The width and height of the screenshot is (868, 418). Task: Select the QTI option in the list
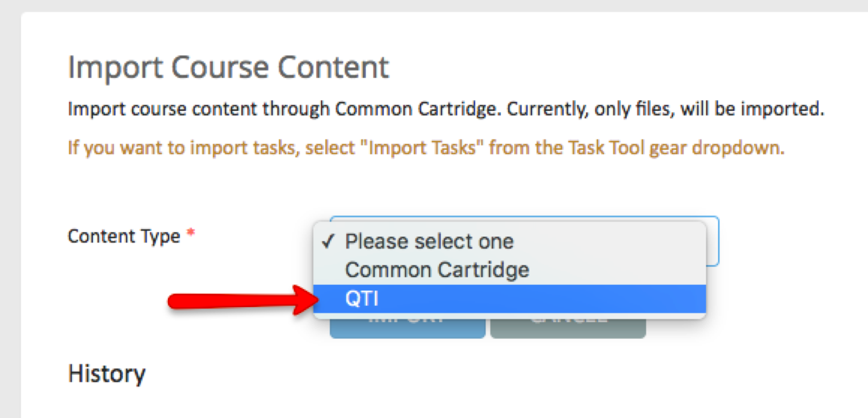coord(362,299)
